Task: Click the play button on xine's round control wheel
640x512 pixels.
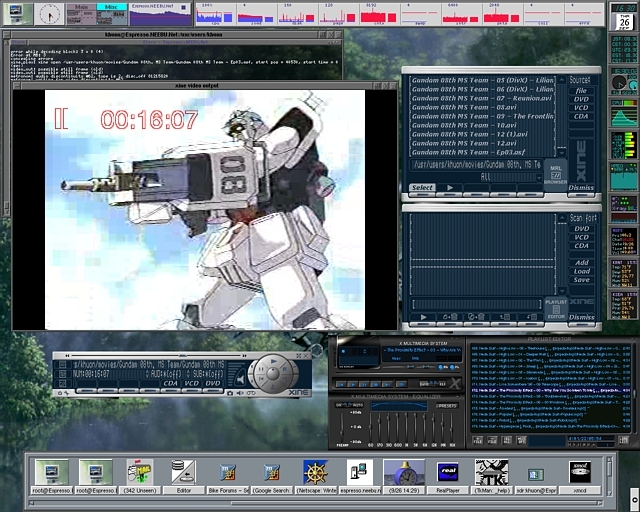Action: 273,361
